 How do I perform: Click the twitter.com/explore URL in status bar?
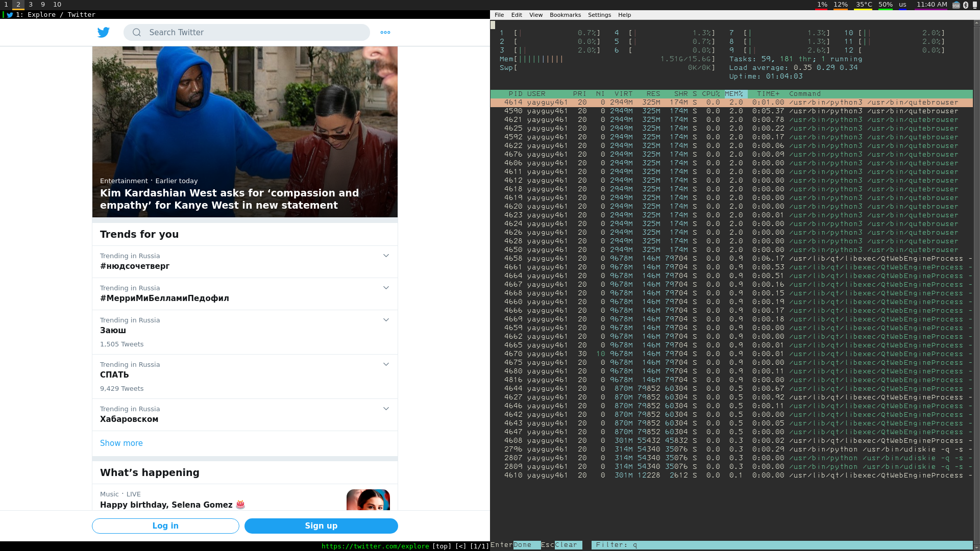point(375,546)
